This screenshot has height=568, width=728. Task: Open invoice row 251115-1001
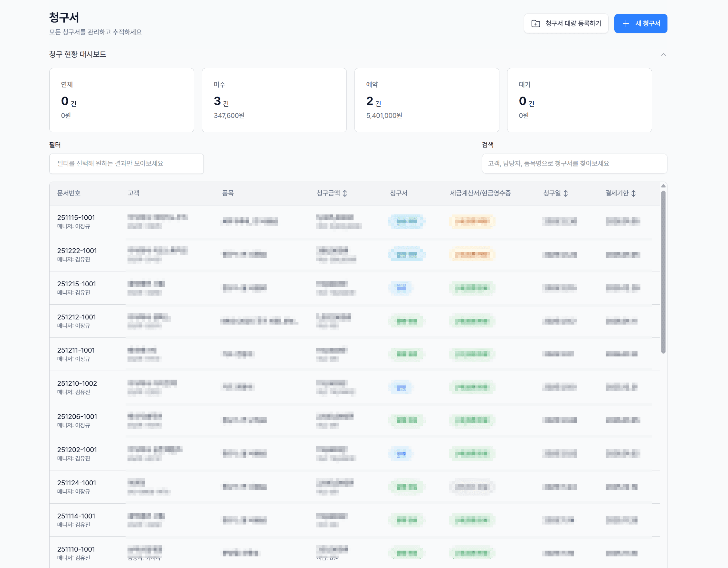[76, 218]
